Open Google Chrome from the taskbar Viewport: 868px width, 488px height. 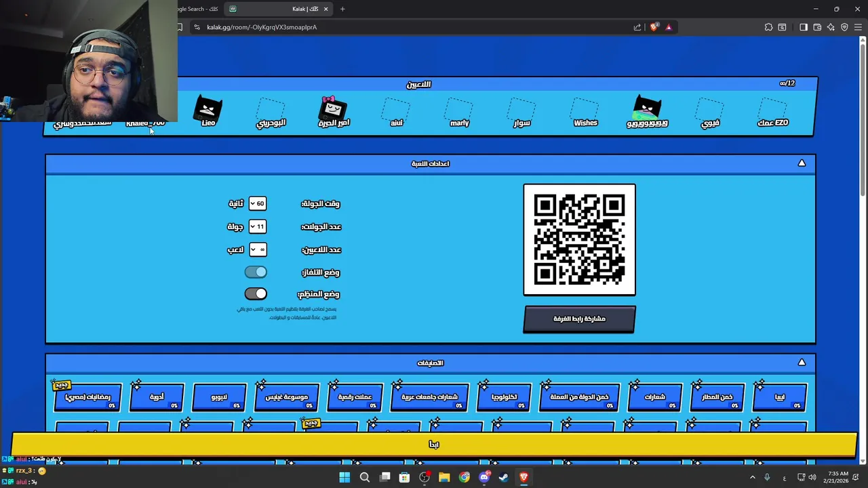coord(464,477)
